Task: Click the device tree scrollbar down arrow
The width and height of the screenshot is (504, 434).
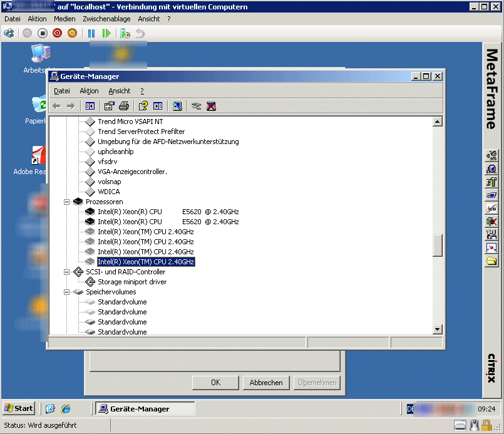Action: tap(438, 329)
